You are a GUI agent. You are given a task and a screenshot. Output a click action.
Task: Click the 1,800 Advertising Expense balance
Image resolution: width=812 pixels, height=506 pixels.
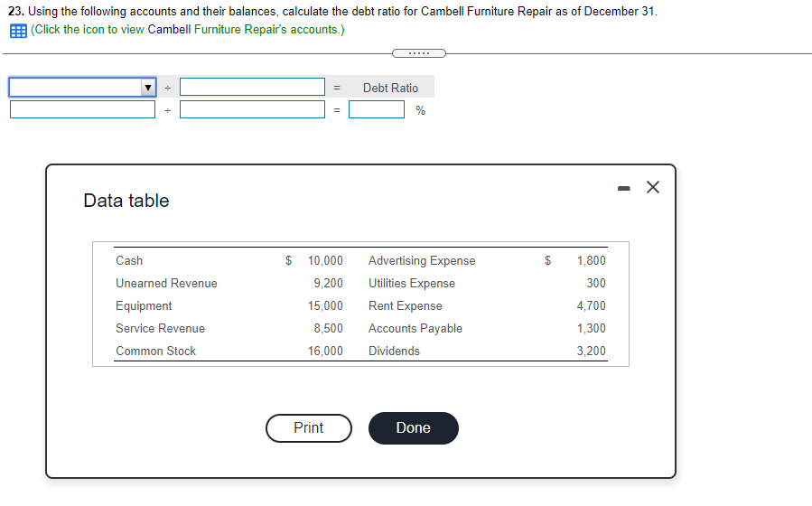tap(592, 260)
